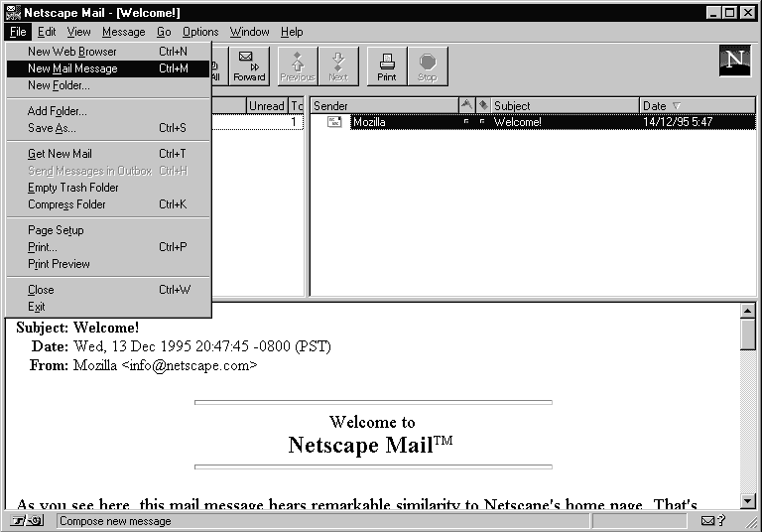Choose New Mail Message menu item
Viewport: 762px width, 532px height.
pos(108,68)
